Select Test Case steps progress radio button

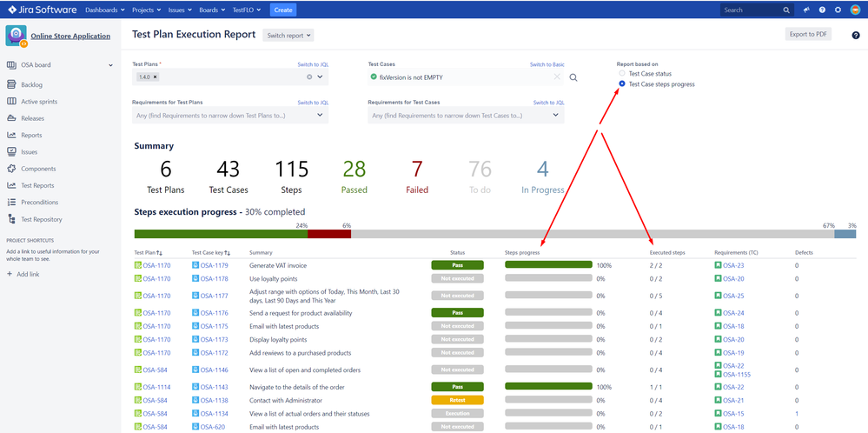point(622,84)
